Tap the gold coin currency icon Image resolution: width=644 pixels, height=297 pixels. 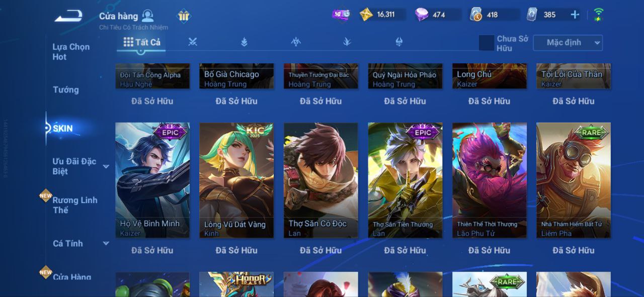click(x=366, y=15)
